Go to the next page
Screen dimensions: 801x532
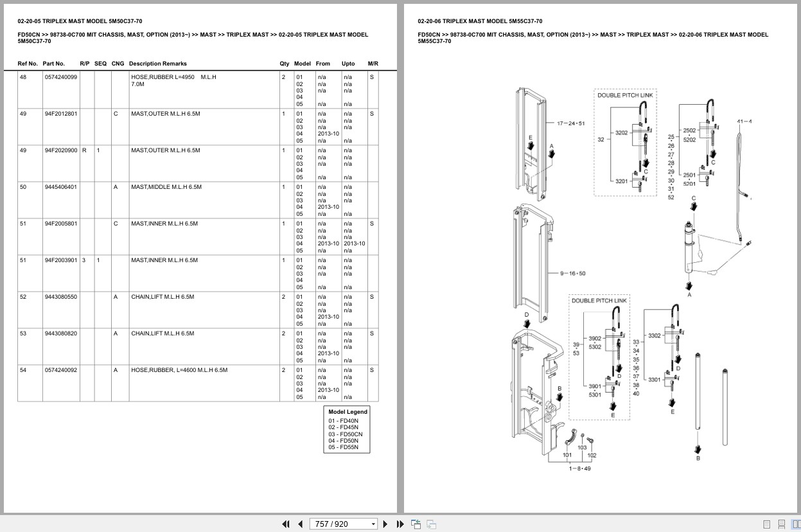coord(385,524)
